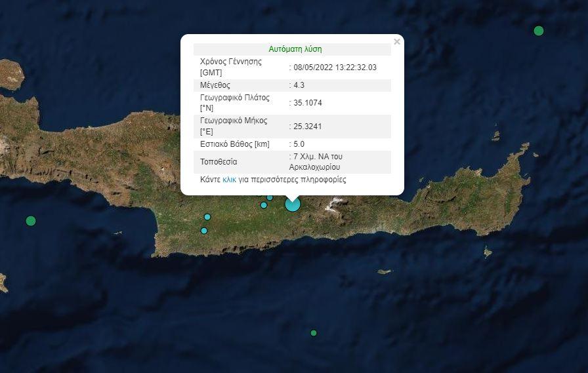Screen dimensions: 588x373
Task: Click the southernmost cyan marker on Crete
Action: click(x=204, y=231)
